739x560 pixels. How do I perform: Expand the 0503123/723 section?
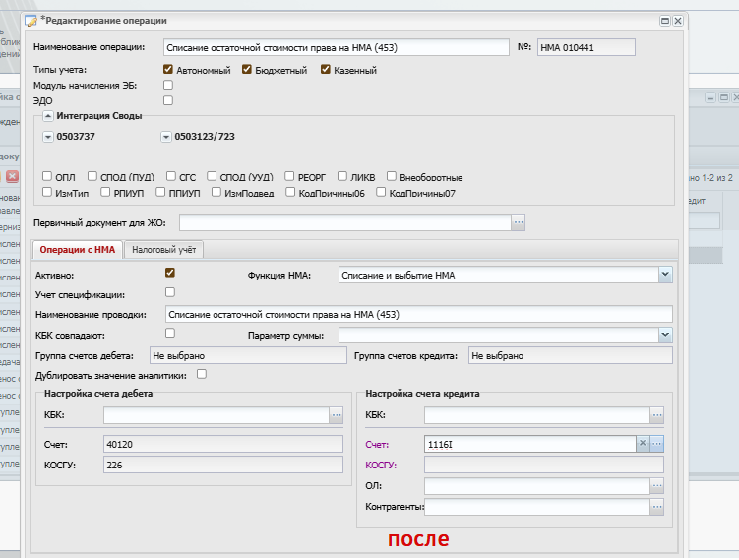(166, 137)
